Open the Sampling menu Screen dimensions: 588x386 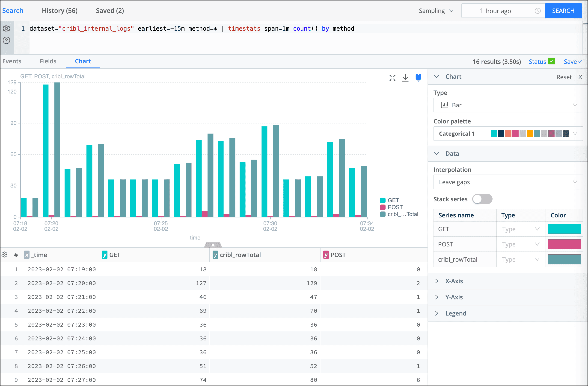click(x=436, y=11)
